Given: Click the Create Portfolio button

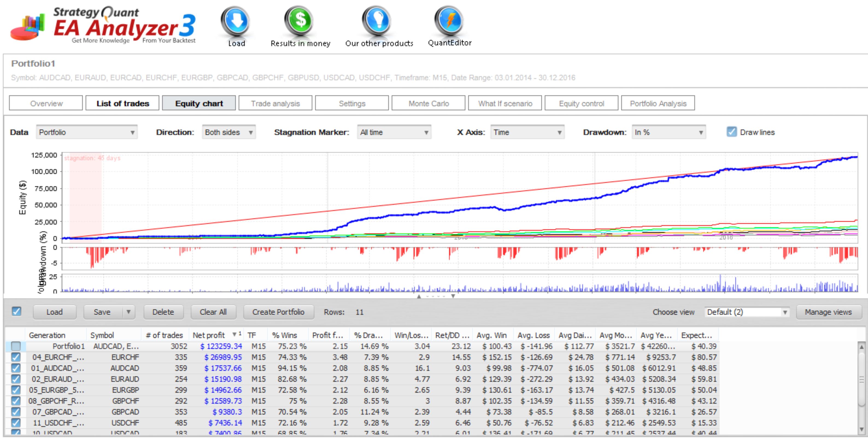Looking at the screenshot, I should point(278,312).
